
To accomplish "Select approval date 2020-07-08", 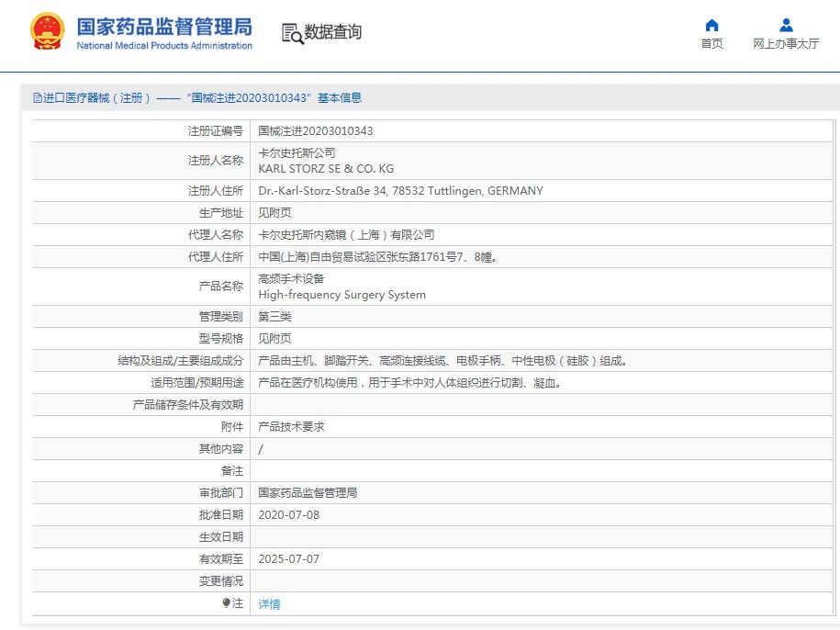I will click(x=289, y=515).
